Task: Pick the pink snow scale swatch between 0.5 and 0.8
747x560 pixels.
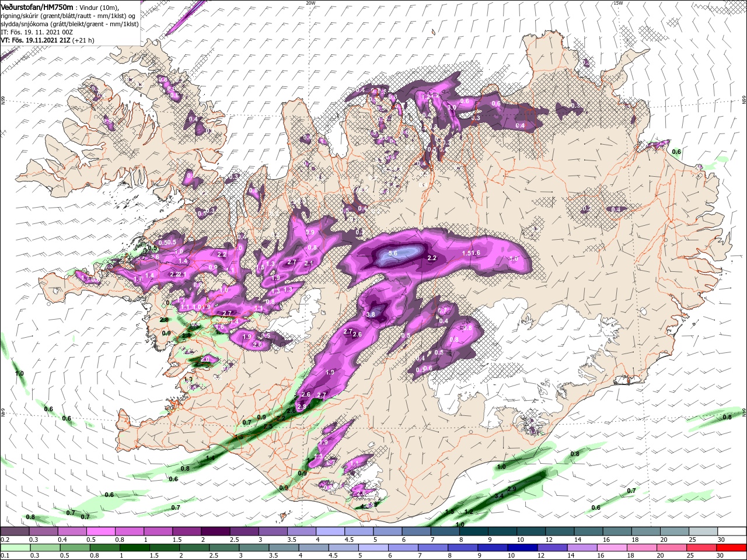Action: pyautogui.click(x=101, y=531)
